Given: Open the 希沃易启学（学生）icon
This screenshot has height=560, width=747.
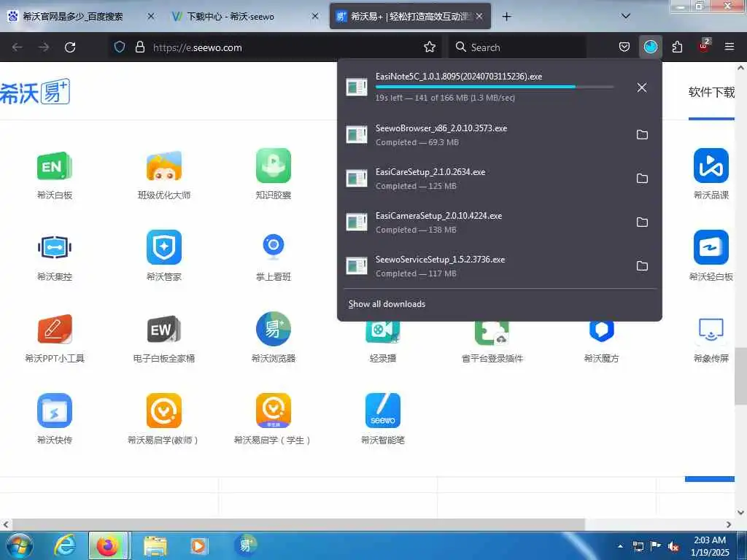Looking at the screenshot, I should [274, 411].
